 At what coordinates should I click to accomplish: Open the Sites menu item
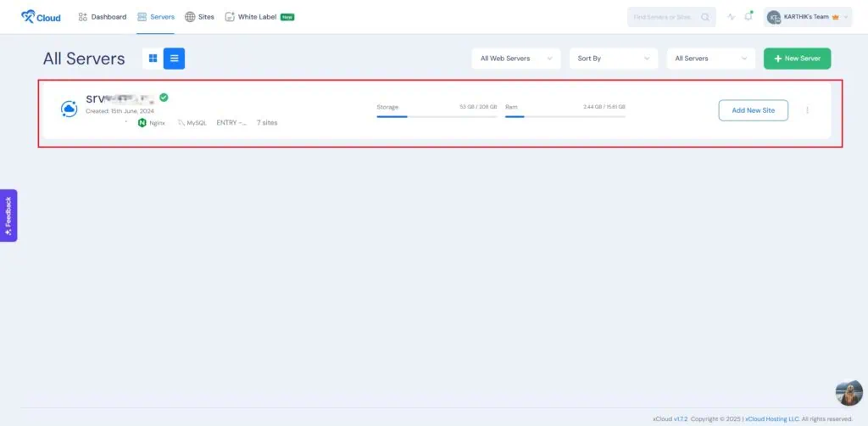[x=199, y=17]
